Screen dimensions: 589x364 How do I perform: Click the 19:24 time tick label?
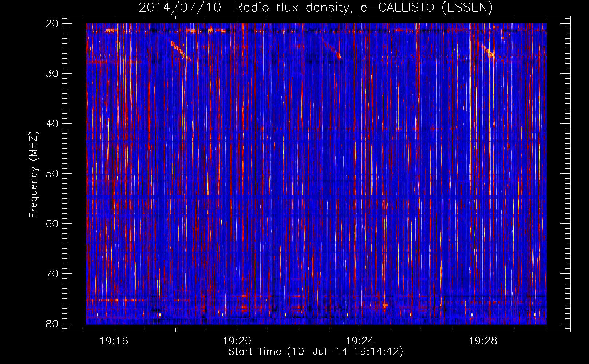coord(360,341)
